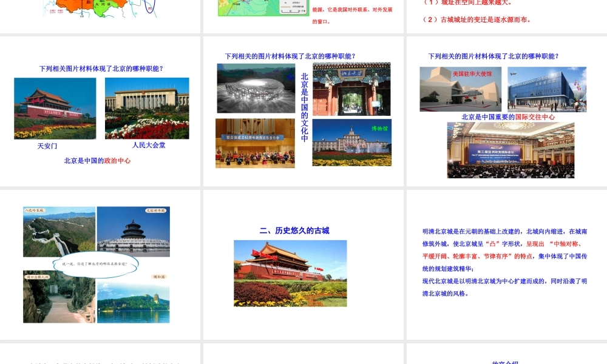
Task: Click the Temple of Heaven photo
Action: [x=133, y=232]
